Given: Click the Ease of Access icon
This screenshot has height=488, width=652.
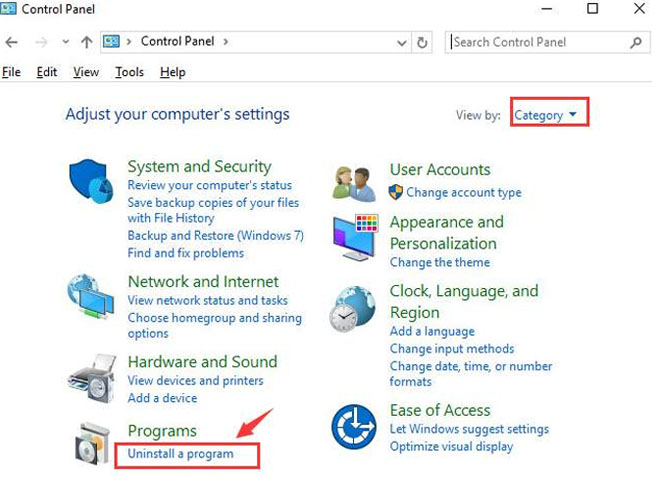Looking at the screenshot, I should click(x=354, y=426).
